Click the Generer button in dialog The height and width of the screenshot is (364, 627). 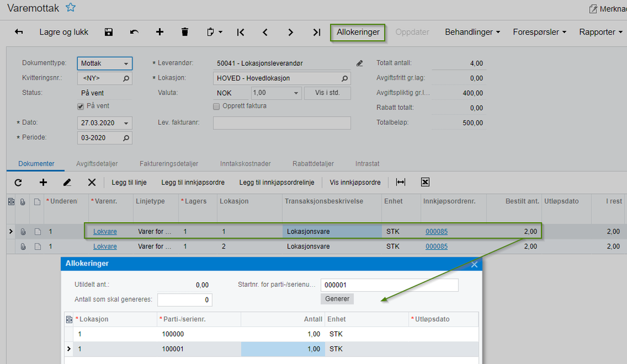[337, 299]
